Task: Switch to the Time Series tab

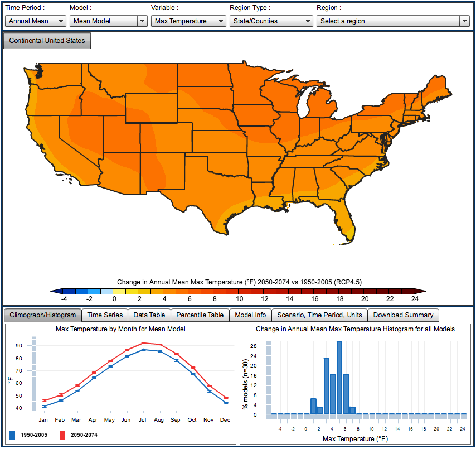Action: [x=105, y=315]
